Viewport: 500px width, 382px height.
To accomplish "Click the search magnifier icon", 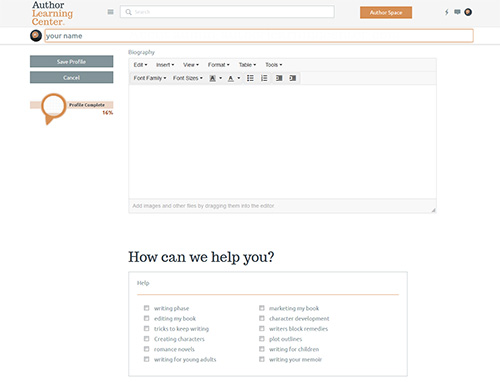I will point(128,12).
